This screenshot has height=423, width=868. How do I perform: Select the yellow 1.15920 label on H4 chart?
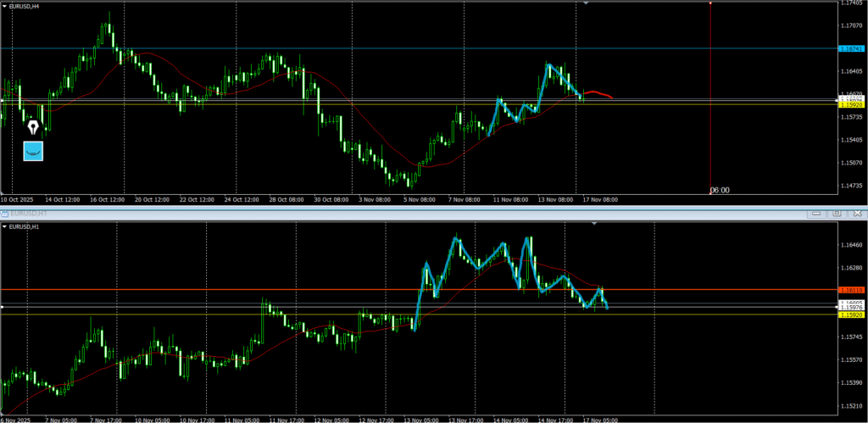pos(849,104)
